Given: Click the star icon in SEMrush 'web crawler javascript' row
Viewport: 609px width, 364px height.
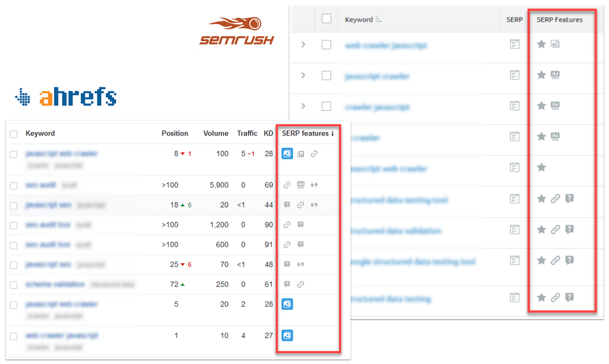Looking at the screenshot, I should (x=541, y=44).
